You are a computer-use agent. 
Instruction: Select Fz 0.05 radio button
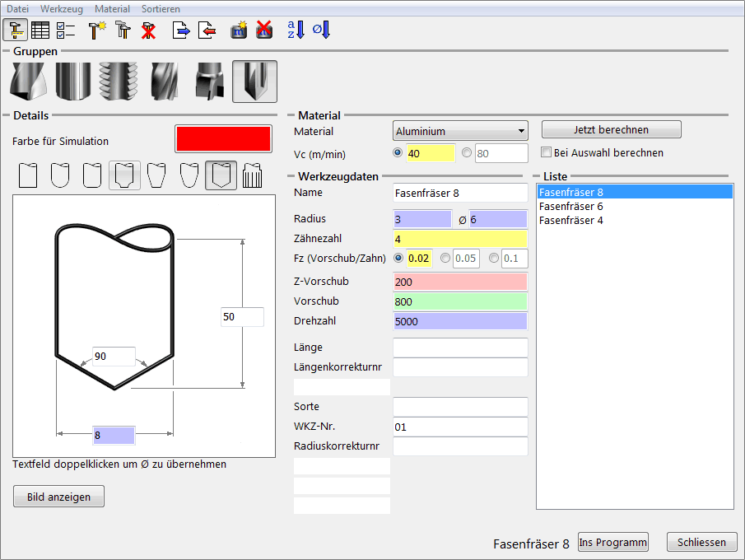click(445, 258)
